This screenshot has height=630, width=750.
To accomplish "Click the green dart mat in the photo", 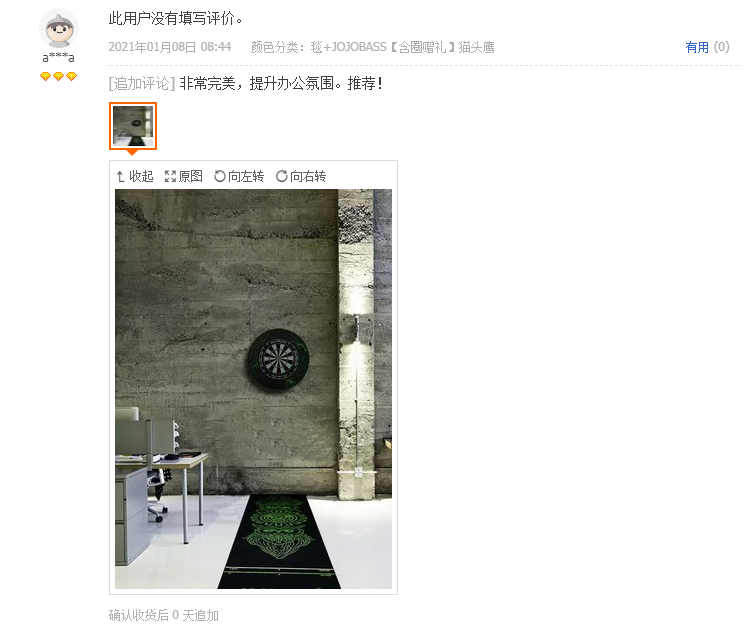I will point(280,542).
